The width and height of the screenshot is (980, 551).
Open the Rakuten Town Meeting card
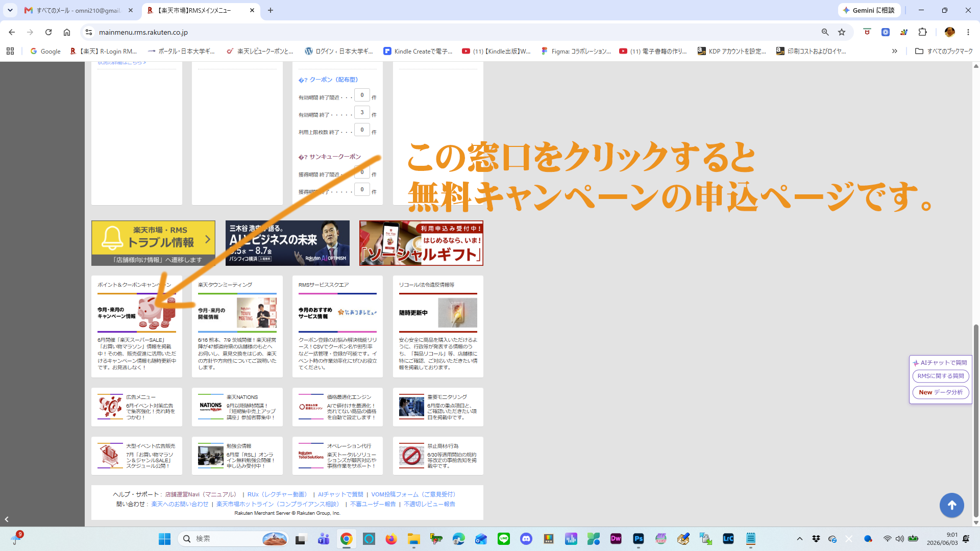tap(237, 327)
